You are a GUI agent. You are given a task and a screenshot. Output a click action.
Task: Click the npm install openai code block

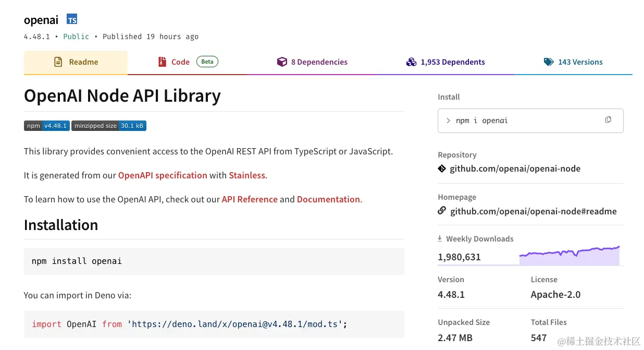214,261
